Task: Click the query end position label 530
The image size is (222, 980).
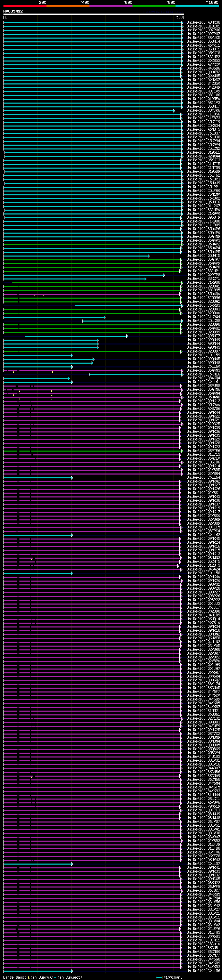Action: pyautogui.click(x=179, y=17)
